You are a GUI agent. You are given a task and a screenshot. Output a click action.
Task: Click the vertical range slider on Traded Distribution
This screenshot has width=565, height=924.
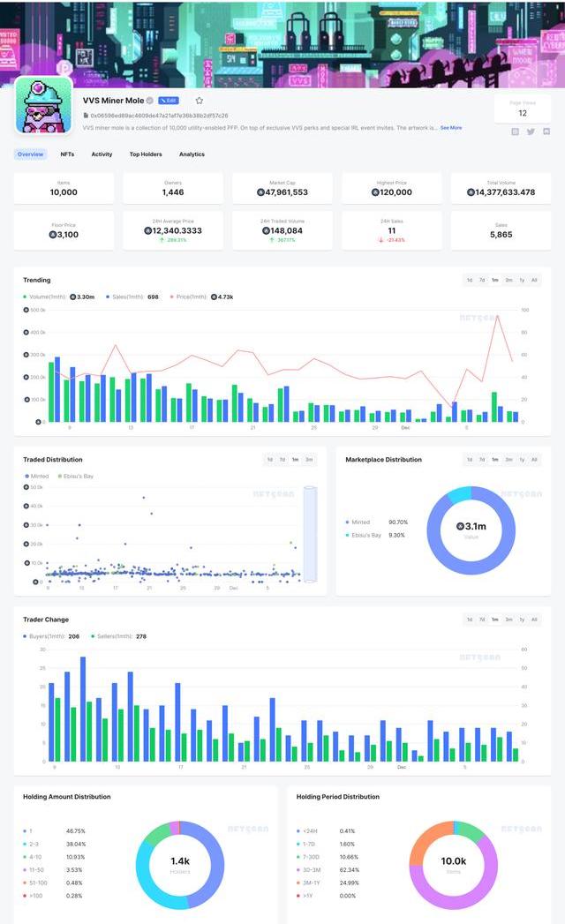[309, 534]
